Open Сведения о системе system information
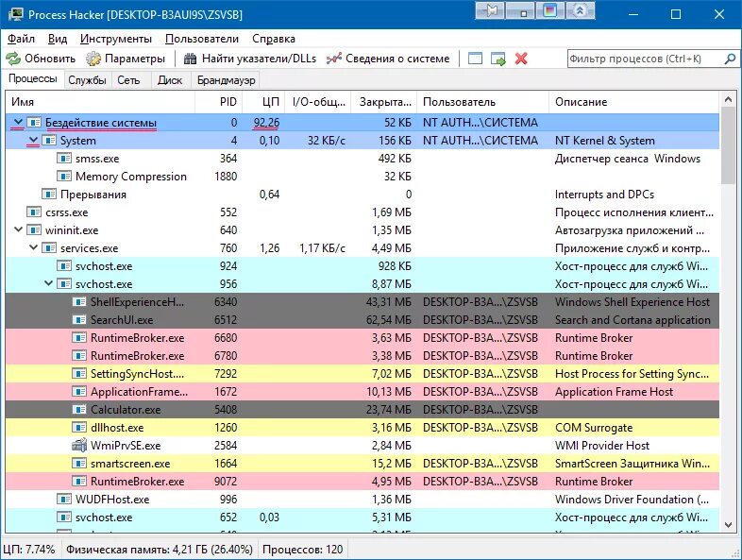The image size is (742, 560). click(388, 59)
